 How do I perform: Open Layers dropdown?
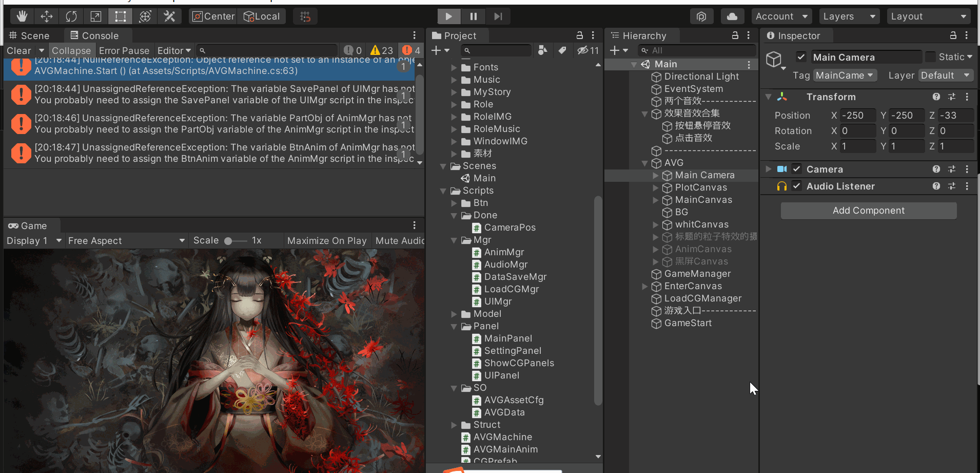pos(849,16)
